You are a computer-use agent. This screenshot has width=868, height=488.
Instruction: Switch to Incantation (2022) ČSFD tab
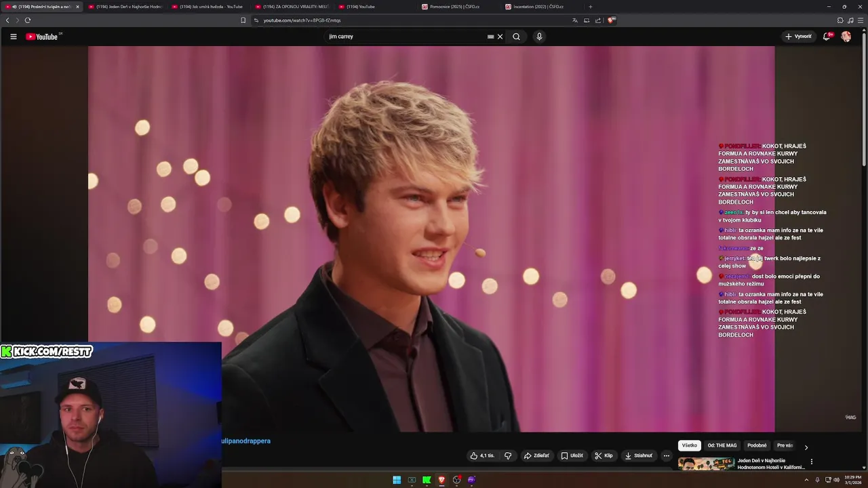click(x=542, y=7)
